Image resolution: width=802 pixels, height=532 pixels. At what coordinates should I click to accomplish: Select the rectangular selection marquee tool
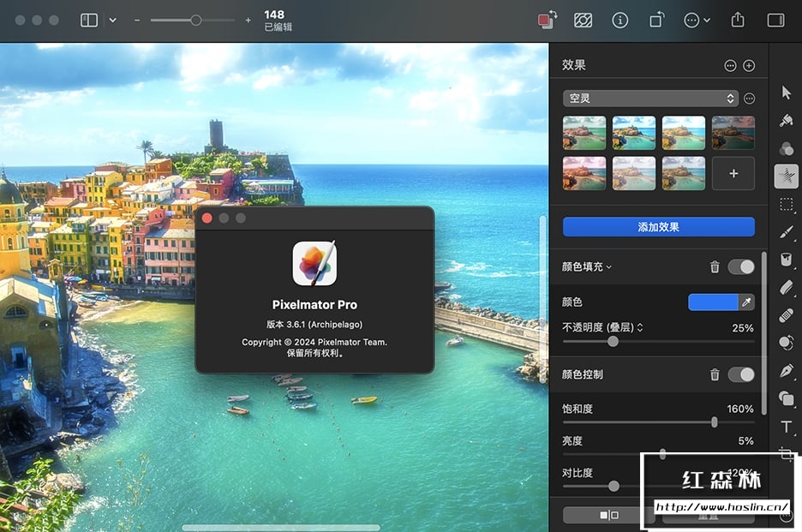786,205
